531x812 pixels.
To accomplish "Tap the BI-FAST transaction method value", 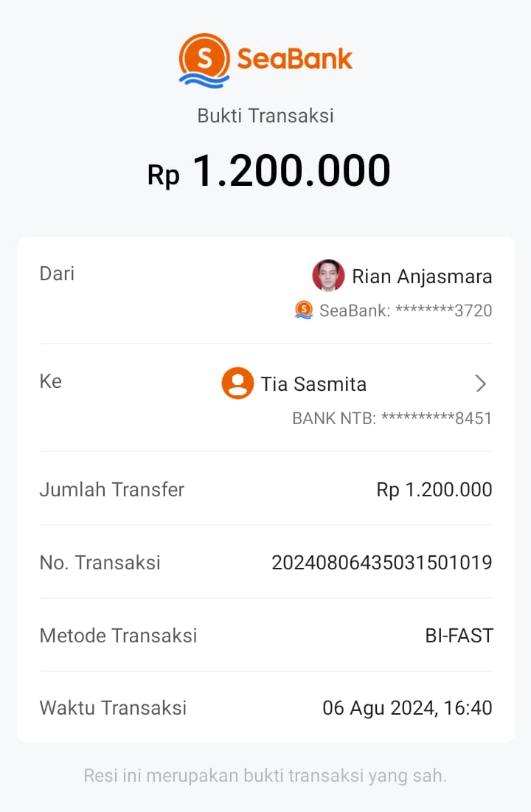I will pyautogui.click(x=459, y=636).
